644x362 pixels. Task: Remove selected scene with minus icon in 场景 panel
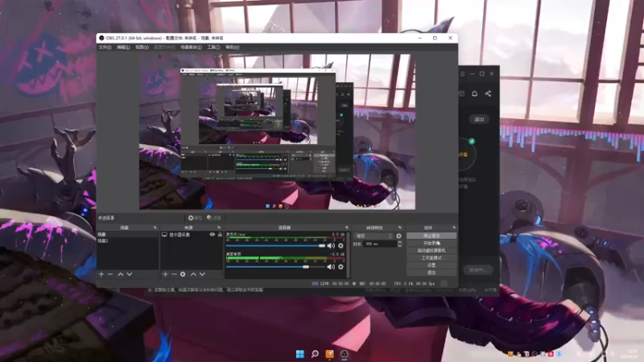coord(110,274)
